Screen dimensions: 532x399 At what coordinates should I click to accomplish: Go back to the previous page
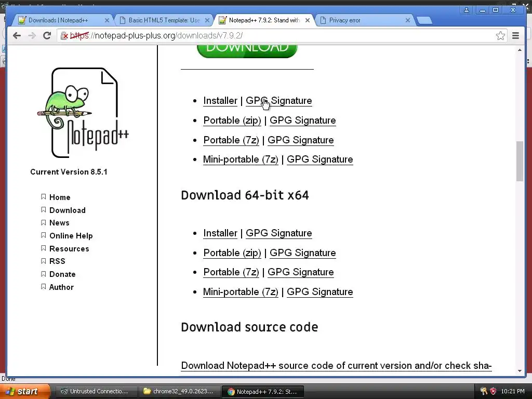(17, 36)
